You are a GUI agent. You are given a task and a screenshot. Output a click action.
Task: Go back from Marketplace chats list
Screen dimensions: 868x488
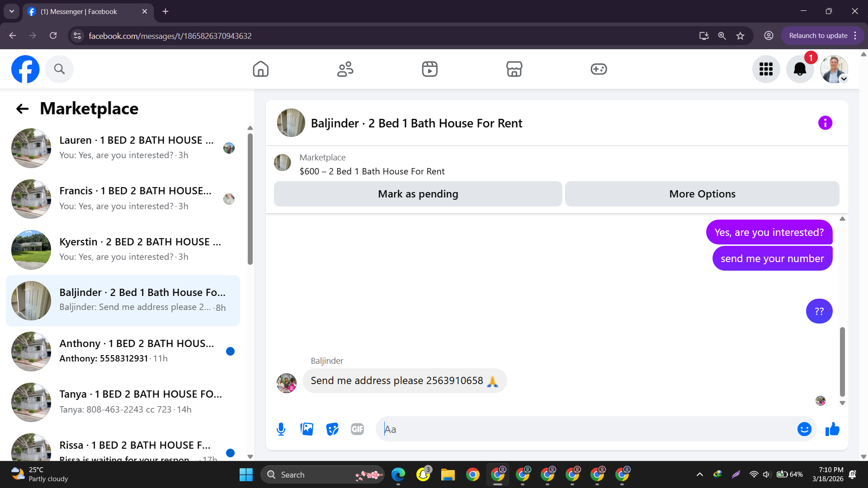pyautogui.click(x=22, y=108)
